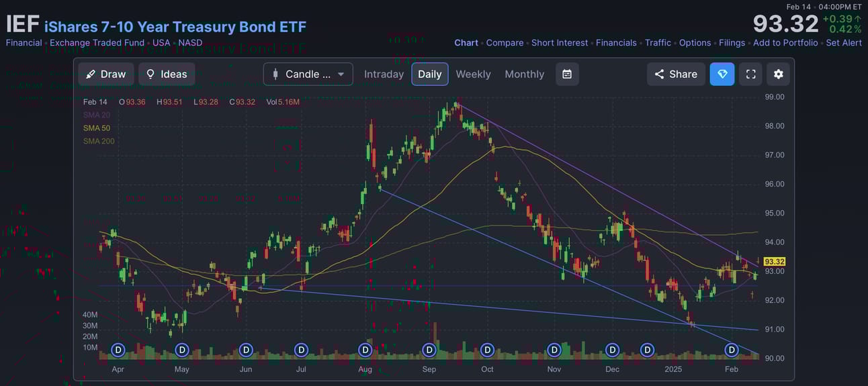The image size is (868, 386).
Task: Click the blue diamond premium icon
Action: [x=722, y=74]
